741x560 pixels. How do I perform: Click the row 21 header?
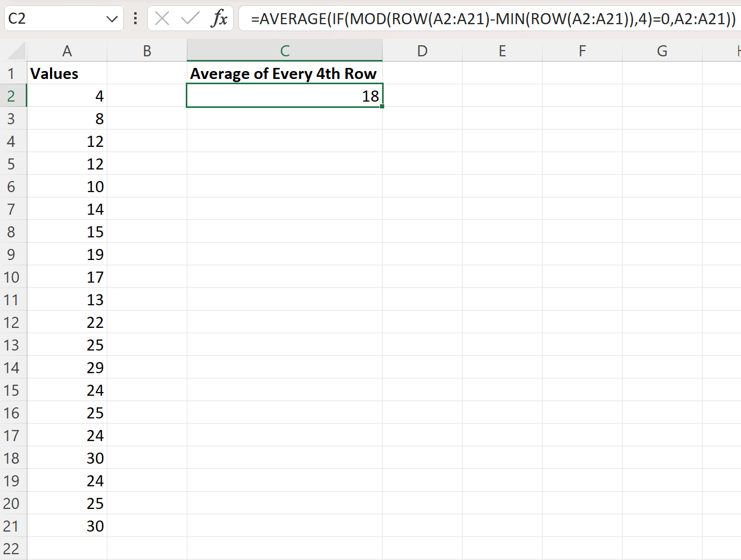click(x=12, y=526)
